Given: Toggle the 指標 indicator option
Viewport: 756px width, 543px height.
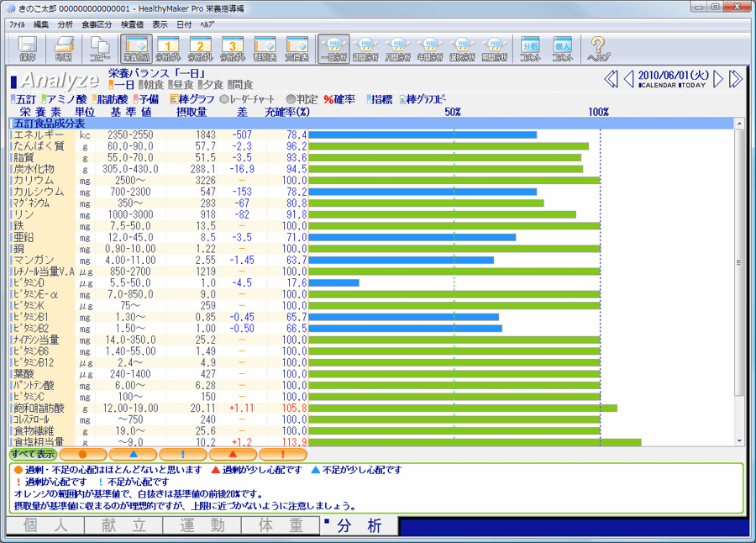Looking at the screenshot, I should (380, 99).
